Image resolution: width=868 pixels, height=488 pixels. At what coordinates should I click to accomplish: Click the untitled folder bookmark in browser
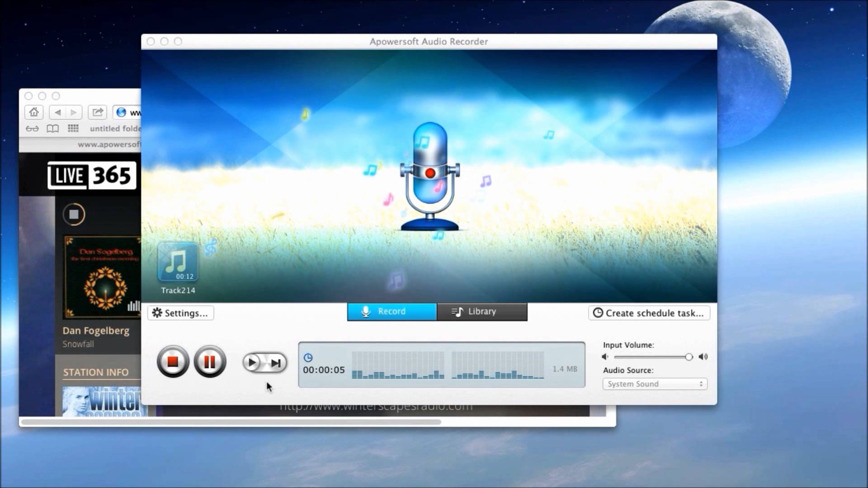coord(115,129)
